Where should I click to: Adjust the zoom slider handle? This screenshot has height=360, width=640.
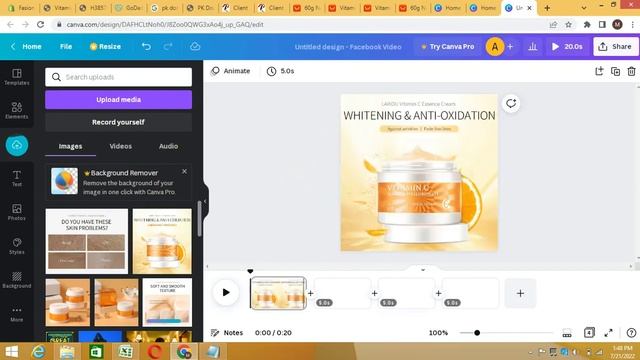click(x=477, y=333)
